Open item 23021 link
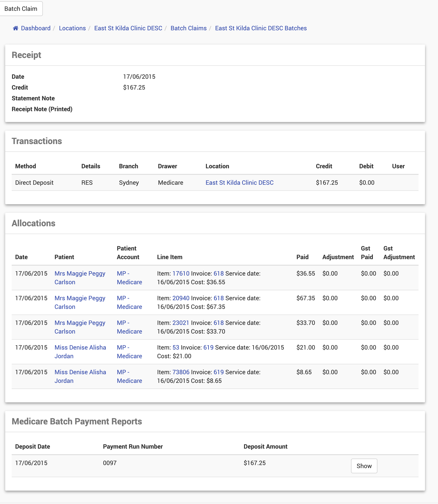Image resolution: width=438 pixels, height=504 pixels. click(181, 323)
